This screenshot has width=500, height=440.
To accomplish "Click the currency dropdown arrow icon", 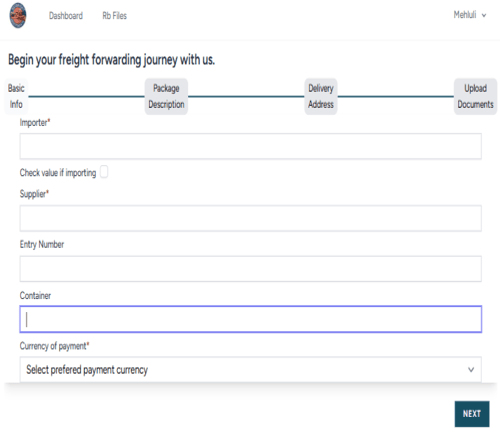I will click(x=471, y=369).
